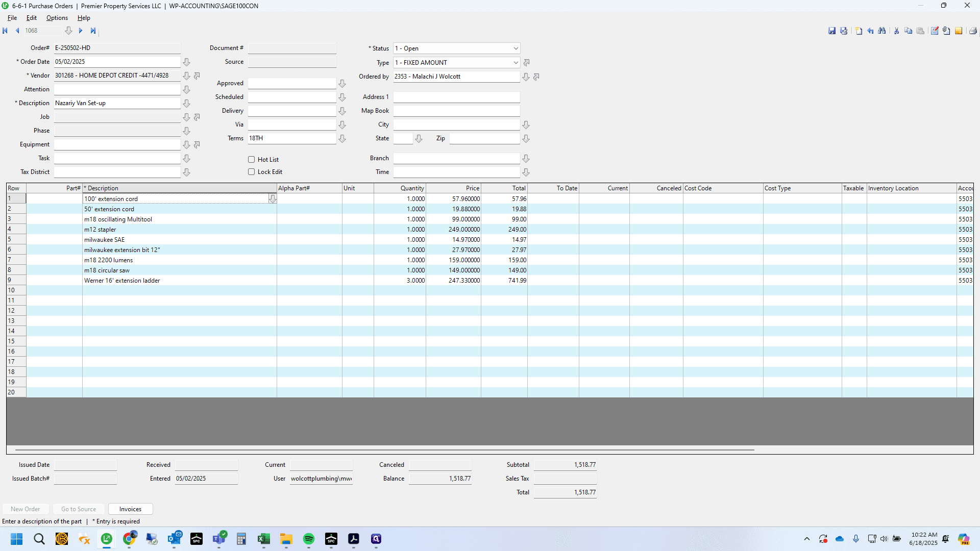Image resolution: width=980 pixels, height=551 pixels.
Task: Click the binoculars Find icon
Action: (x=882, y=31)
